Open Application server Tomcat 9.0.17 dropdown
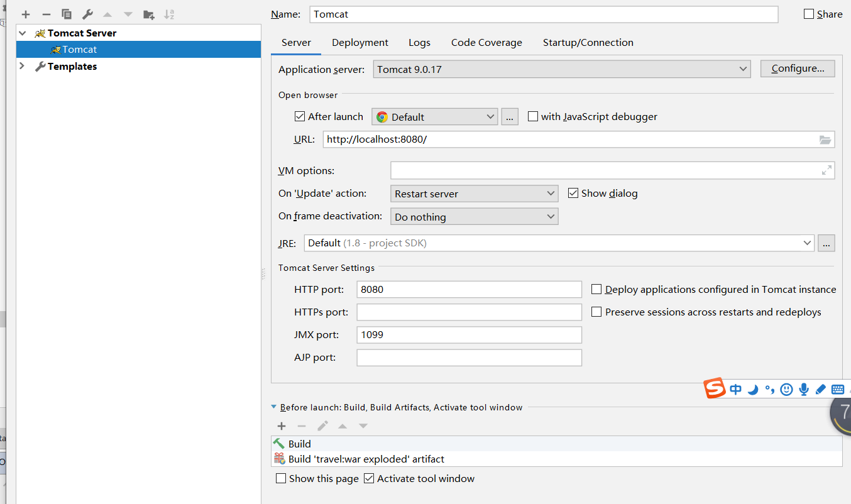The width and height of the screenshot is (851, 504). 562,69
